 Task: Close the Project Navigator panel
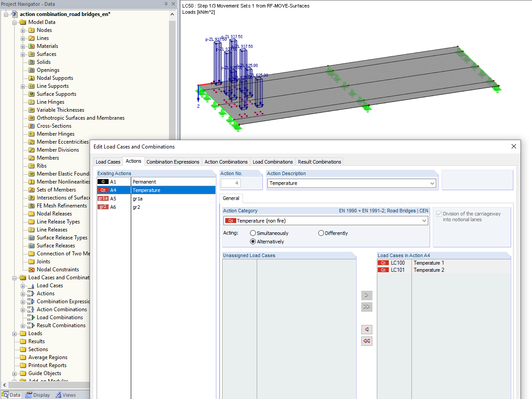(x=173, y=4)
